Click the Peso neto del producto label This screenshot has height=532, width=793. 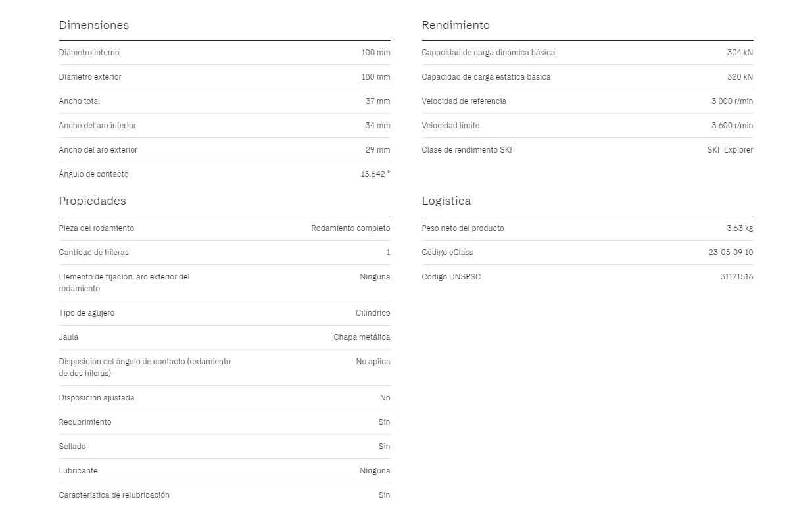[463, 228]
